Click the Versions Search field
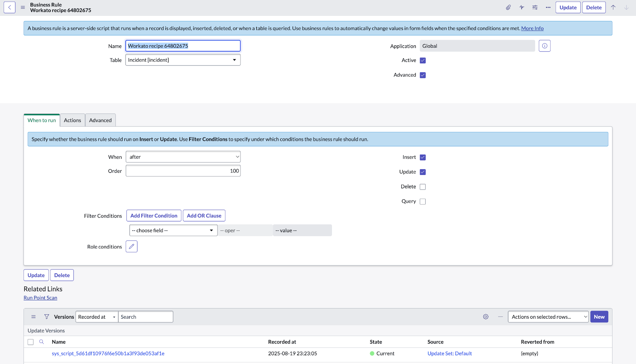 (x=145, y=317)
